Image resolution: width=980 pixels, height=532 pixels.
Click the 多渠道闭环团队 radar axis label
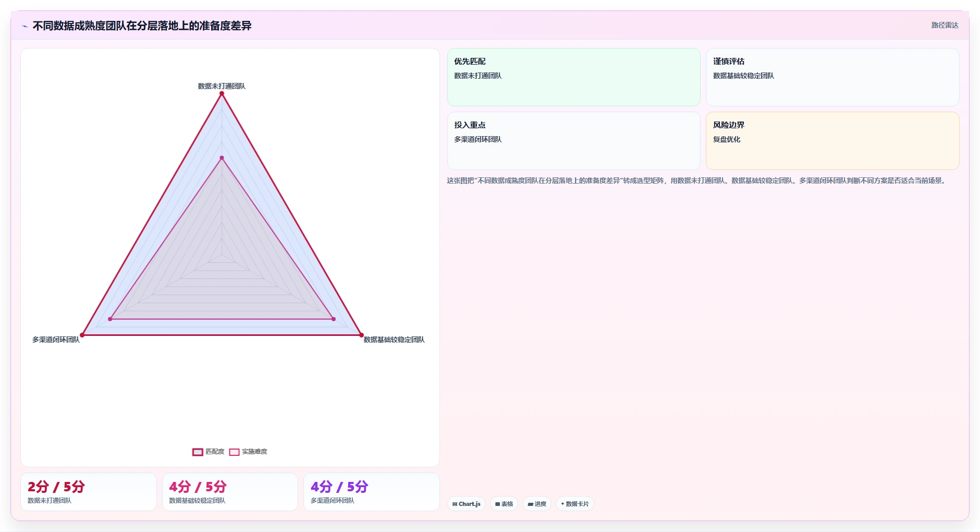click(56, 340)
